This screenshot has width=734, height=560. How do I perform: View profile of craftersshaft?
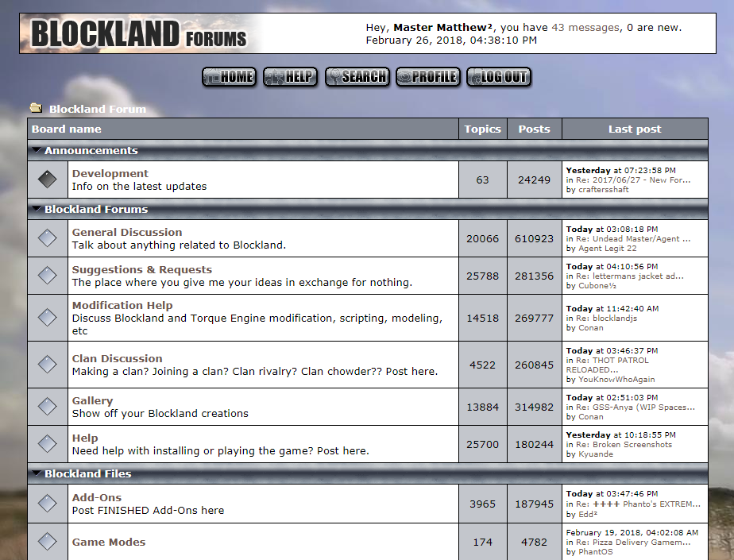(x=604, y=190)
